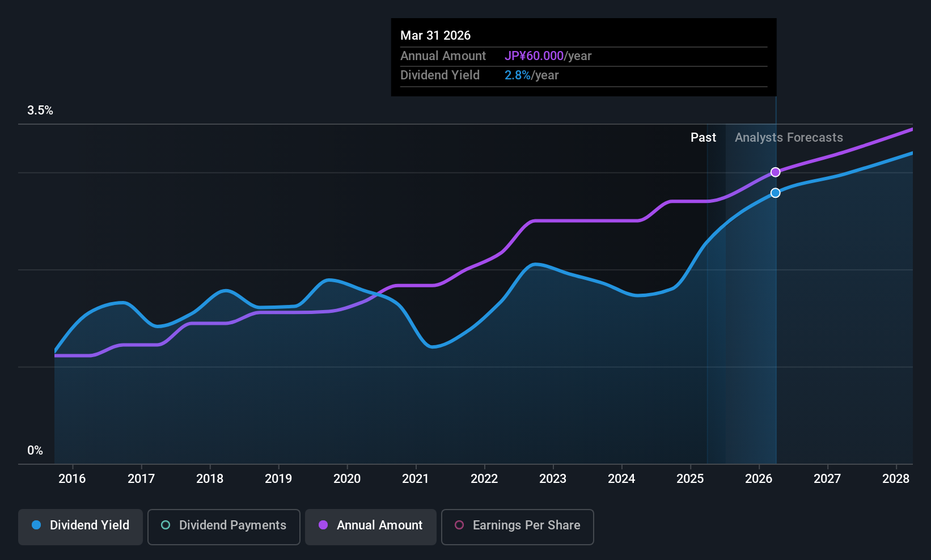Click the teal ring in Dividend Payments legend
The width and height of the screenshot is (931, 560).
(166, 525)
